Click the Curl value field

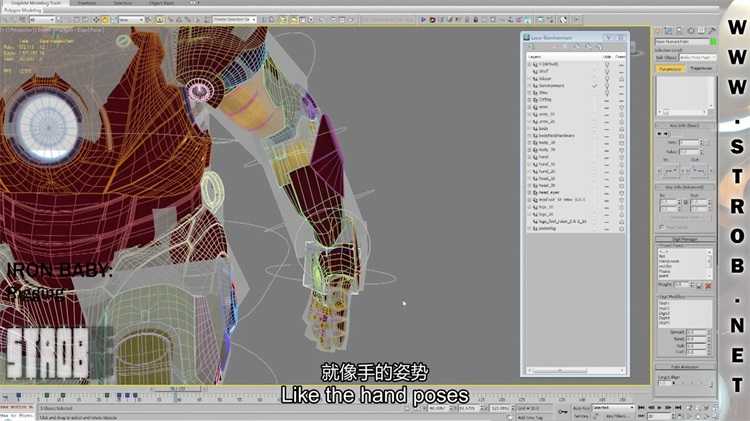[696, 352]
